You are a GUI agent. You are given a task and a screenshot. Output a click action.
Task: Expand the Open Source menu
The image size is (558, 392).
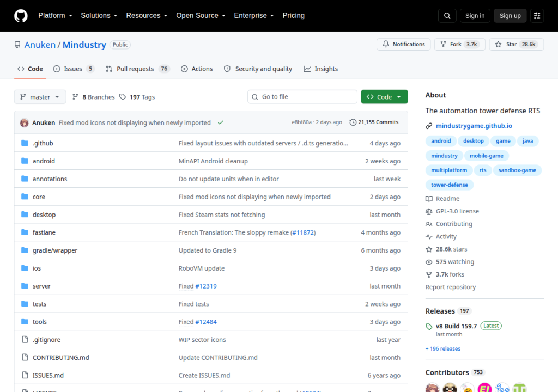201,16
